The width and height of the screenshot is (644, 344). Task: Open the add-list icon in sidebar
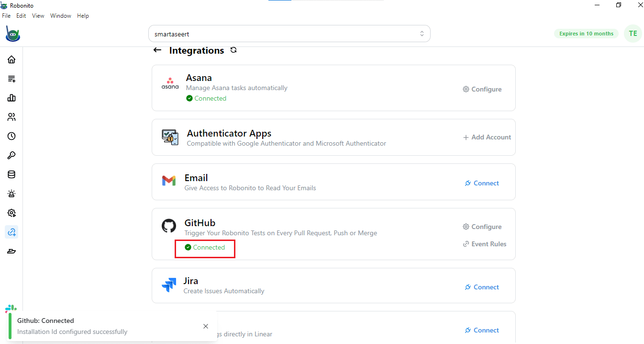(11, 79)
